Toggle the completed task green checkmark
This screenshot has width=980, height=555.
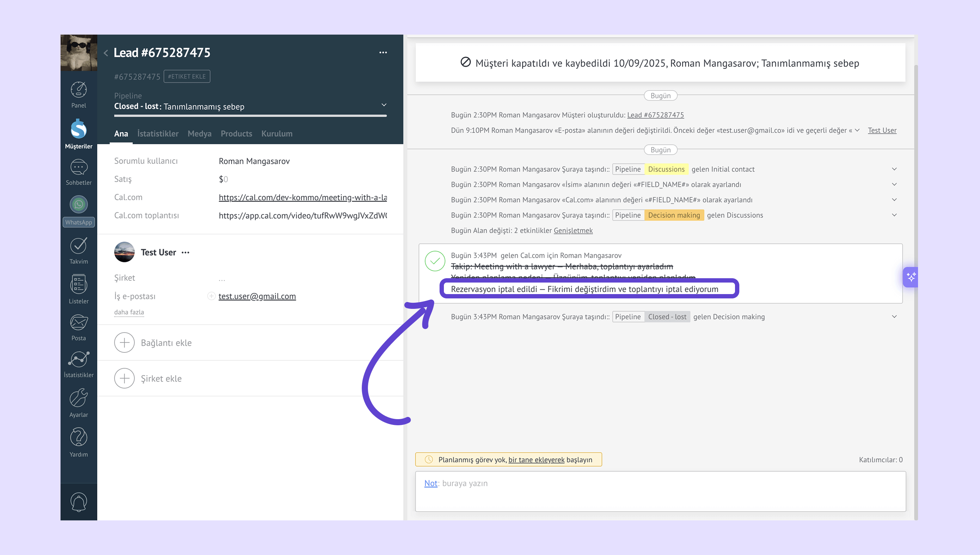click(435, 261)
